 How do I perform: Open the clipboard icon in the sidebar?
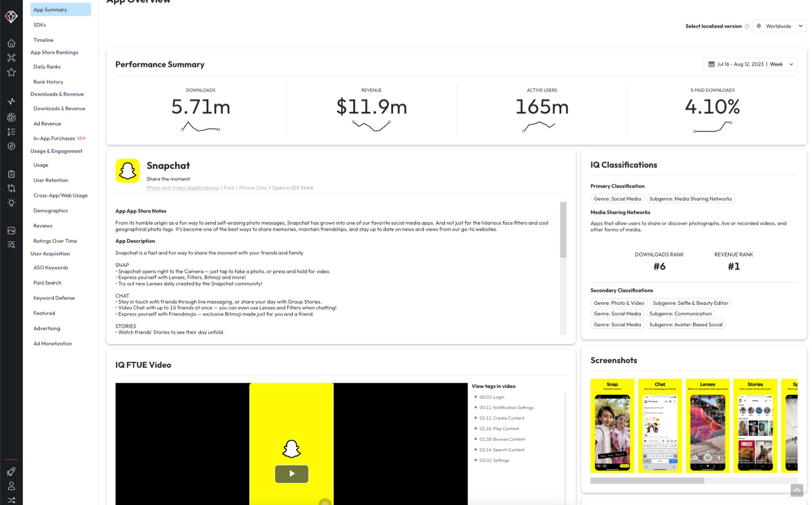click(x=11, y=174)
